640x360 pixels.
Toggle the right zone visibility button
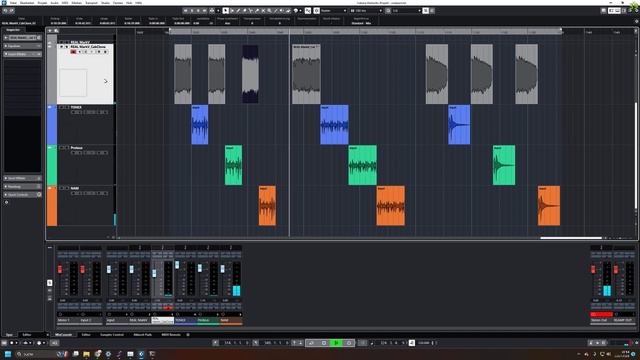(624, 11)
